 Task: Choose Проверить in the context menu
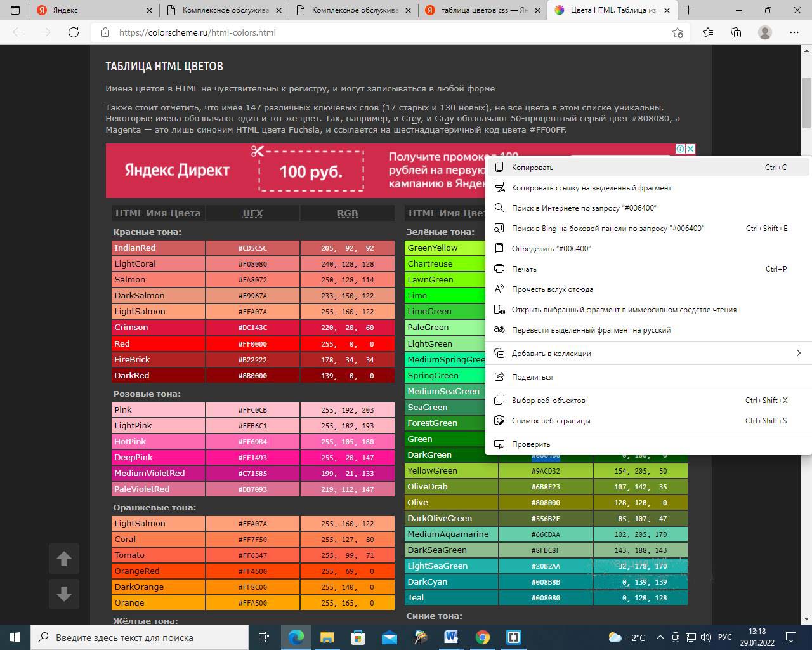click(530, 444)
